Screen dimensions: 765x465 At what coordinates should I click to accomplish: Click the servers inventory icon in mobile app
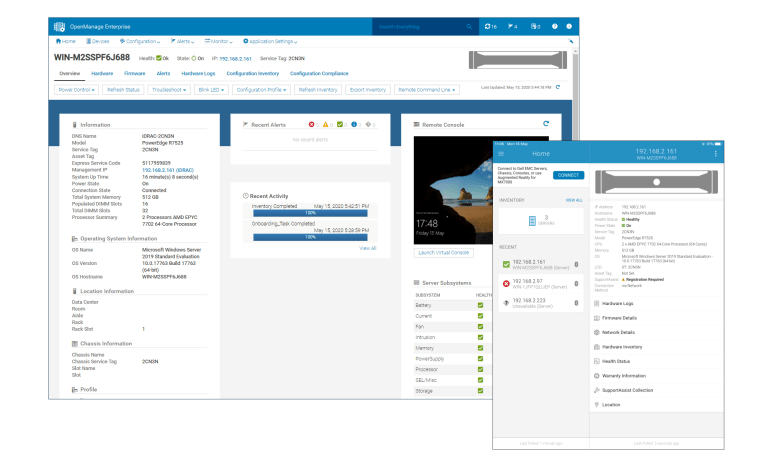[x=532, y=221]
